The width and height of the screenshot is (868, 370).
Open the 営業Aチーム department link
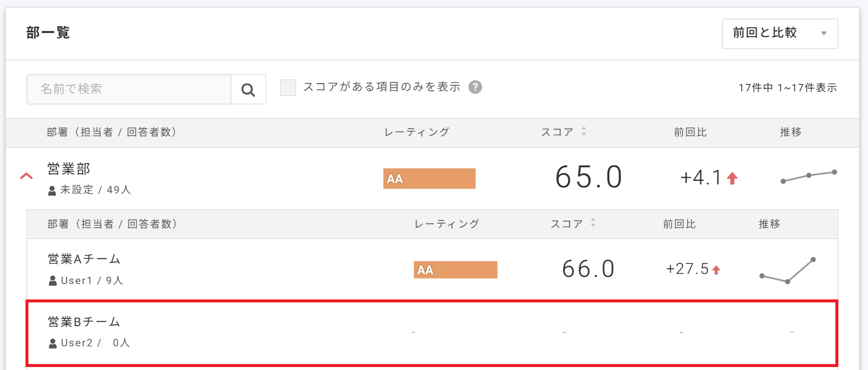[x=84, y=259]
